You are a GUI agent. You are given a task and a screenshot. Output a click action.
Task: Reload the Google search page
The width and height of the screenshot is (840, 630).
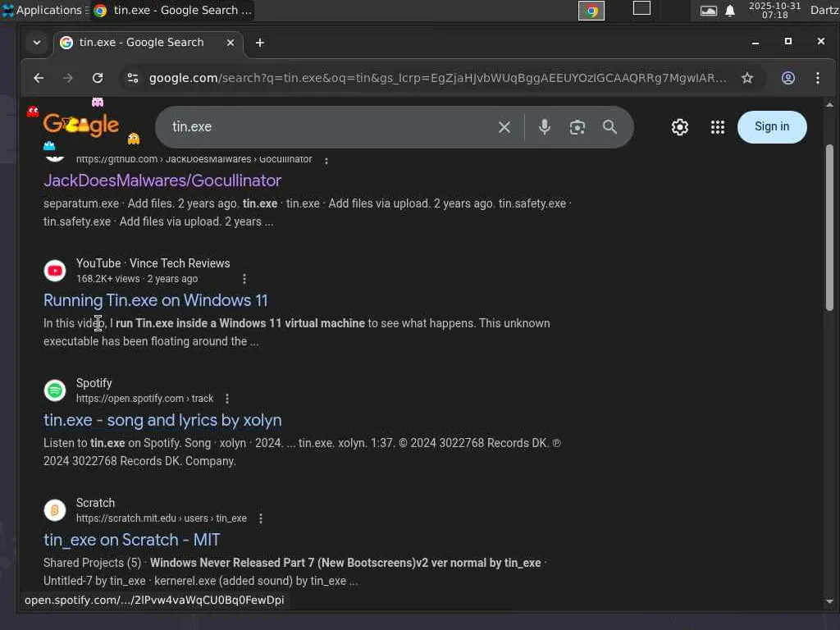[x=98, y=78]
